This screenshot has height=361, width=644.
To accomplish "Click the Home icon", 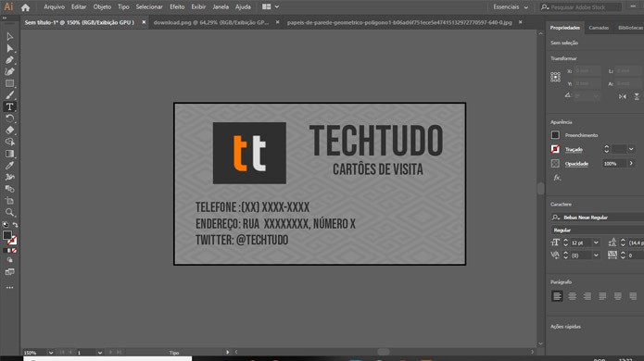I will 25,7.
